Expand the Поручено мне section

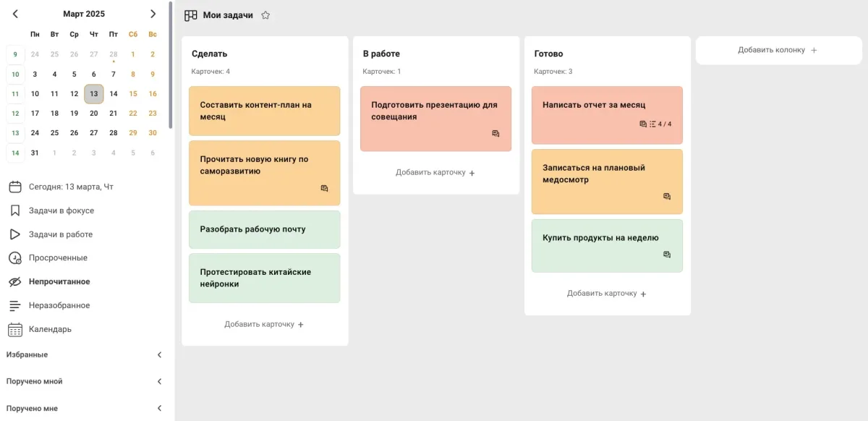pyautogui.click(x=159, y=409)
